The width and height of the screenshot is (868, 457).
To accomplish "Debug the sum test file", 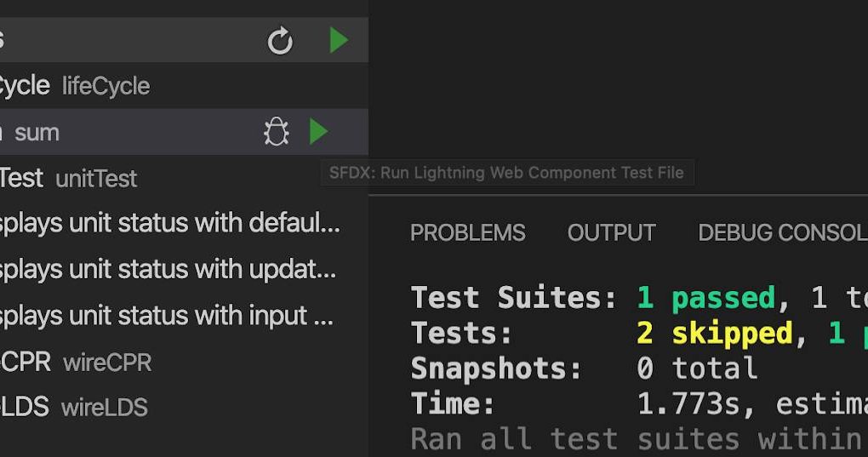I will point(277,132).
